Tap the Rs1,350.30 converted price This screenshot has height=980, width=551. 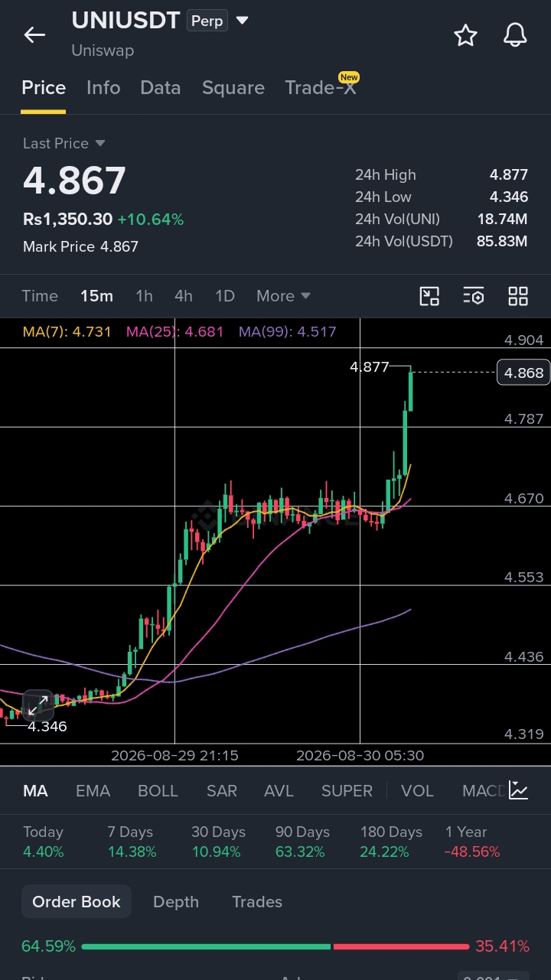(x=68, y=220)
